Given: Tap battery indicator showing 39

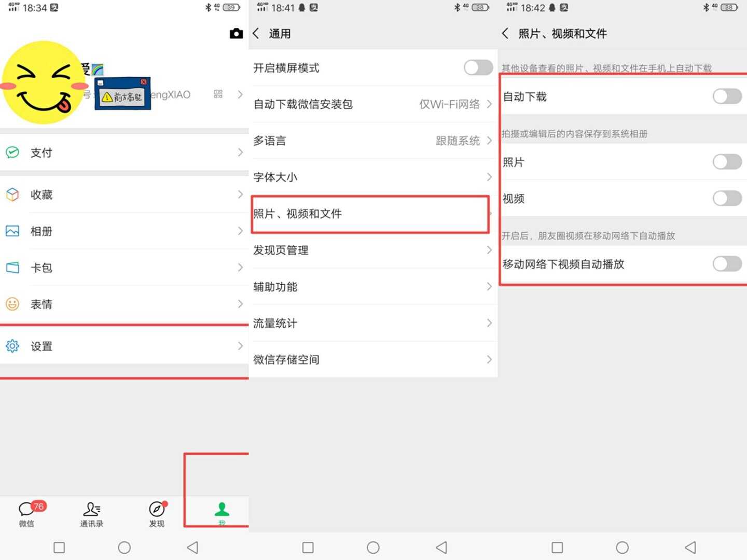Looking at the screenshot, I should (231, 7).
